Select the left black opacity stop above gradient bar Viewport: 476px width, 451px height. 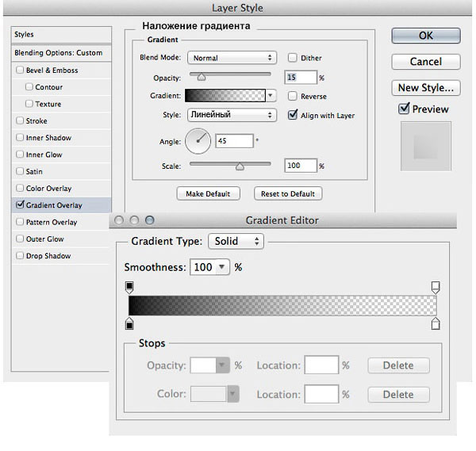point(129,288)
